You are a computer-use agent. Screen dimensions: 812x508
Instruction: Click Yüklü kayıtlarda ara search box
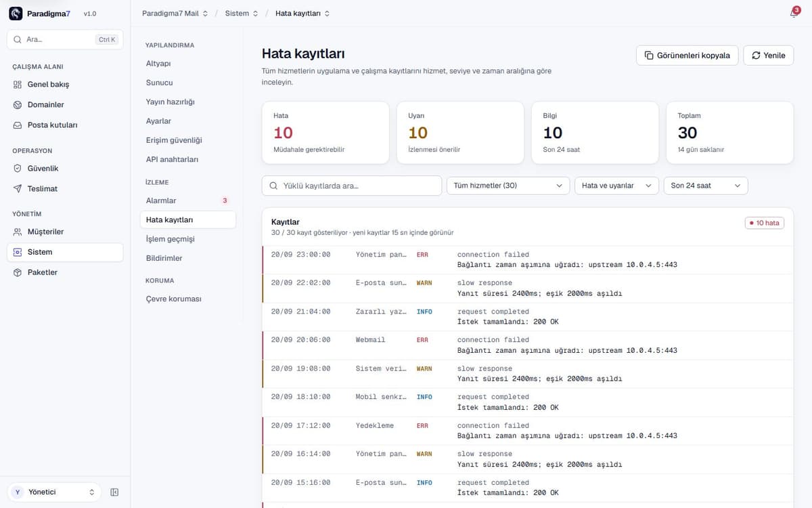coord(351,186)
